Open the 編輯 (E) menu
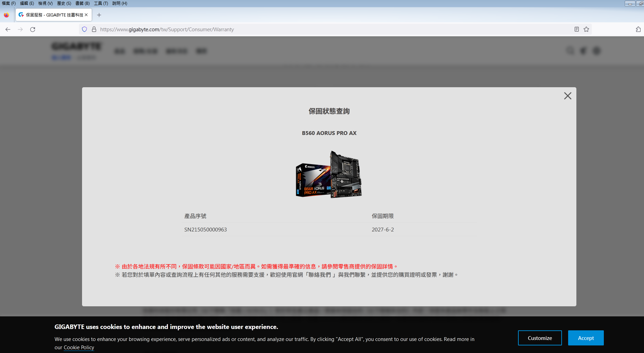Screen dimensions: 644x353 tap(27, 3)
